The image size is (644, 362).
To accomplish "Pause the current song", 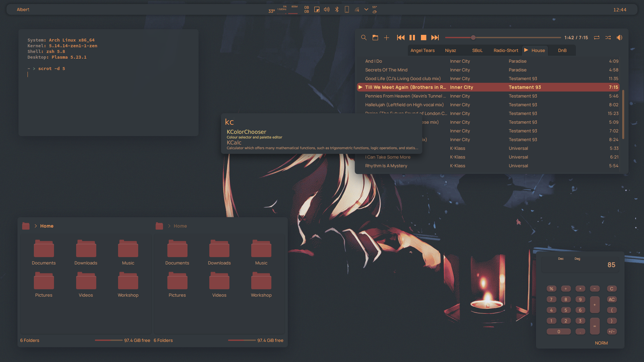I will coord(412,38).
